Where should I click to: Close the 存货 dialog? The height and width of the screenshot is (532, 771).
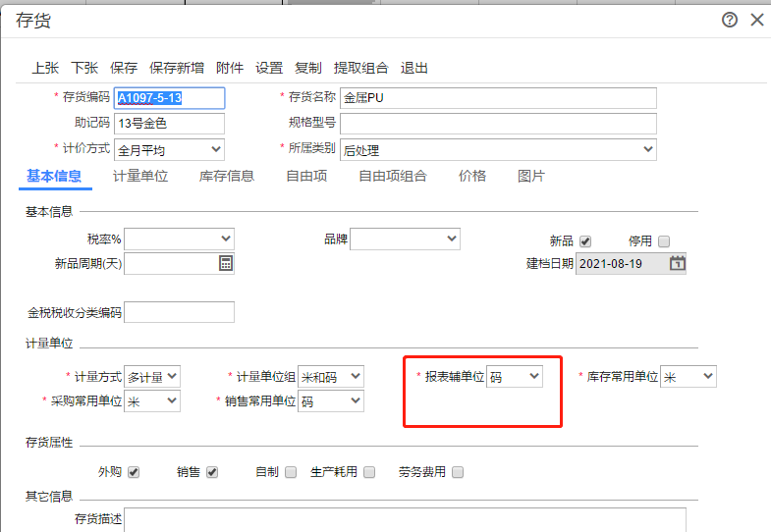(x=757, y=20)
